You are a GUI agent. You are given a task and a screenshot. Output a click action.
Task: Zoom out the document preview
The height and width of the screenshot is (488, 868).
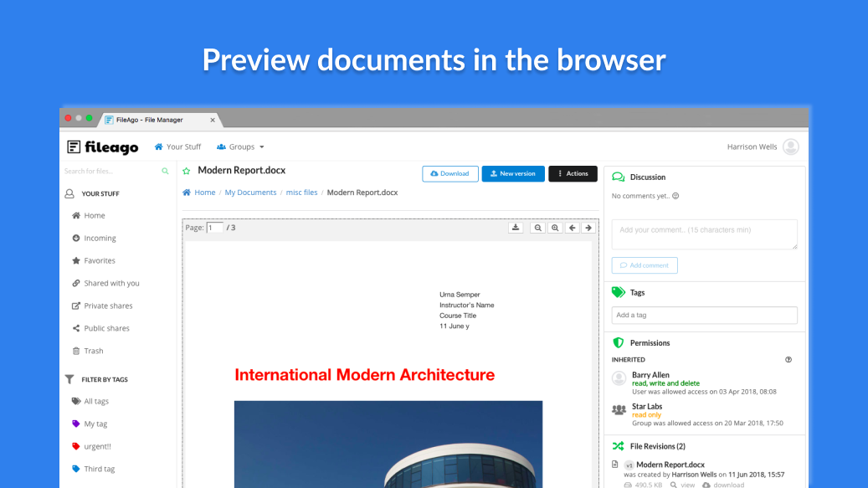coord(537,228)
